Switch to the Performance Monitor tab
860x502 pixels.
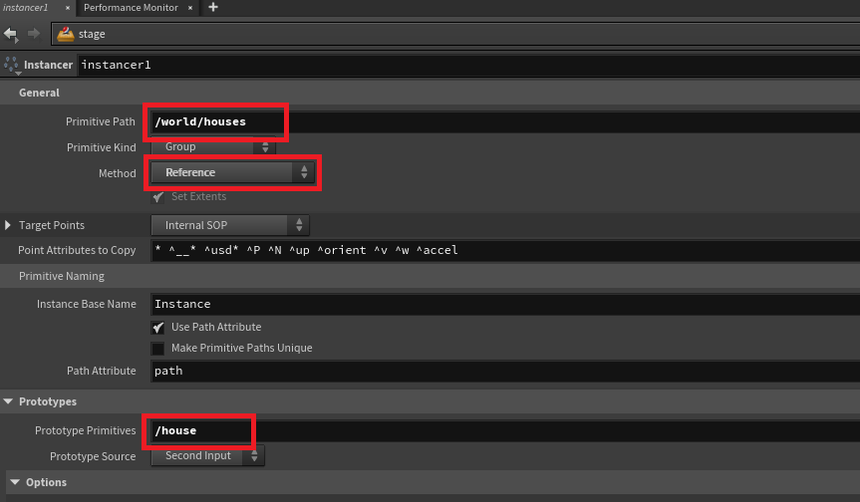(130, 8)
